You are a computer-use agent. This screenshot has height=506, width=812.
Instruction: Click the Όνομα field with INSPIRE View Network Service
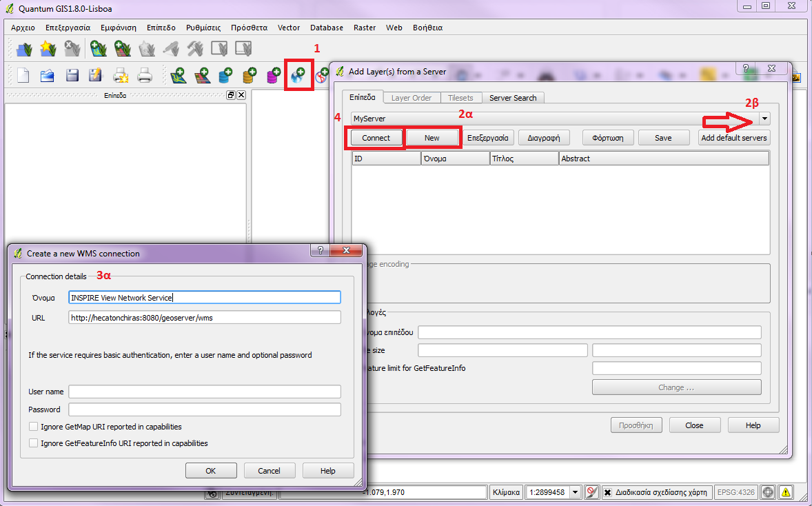(205, 297)
